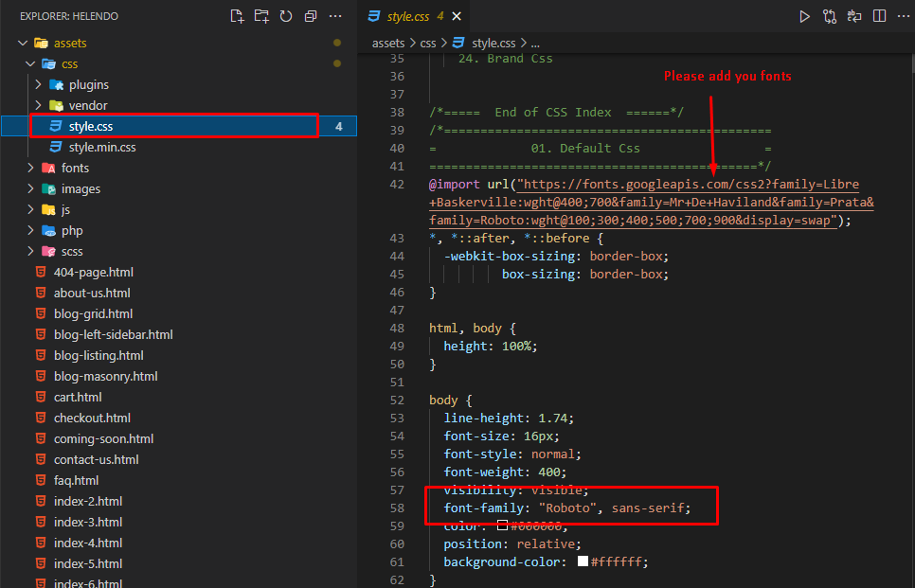Expand the js folder

tap(31, 210)
